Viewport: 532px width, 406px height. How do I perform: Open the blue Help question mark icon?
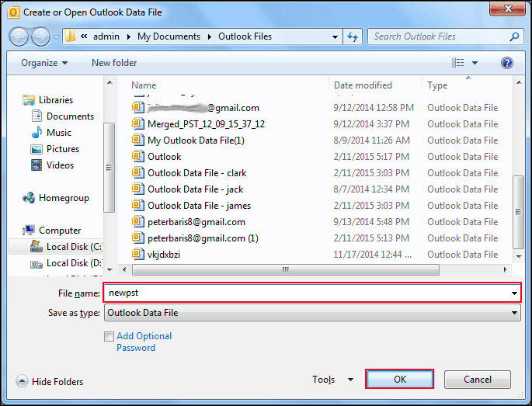(506, 63)
